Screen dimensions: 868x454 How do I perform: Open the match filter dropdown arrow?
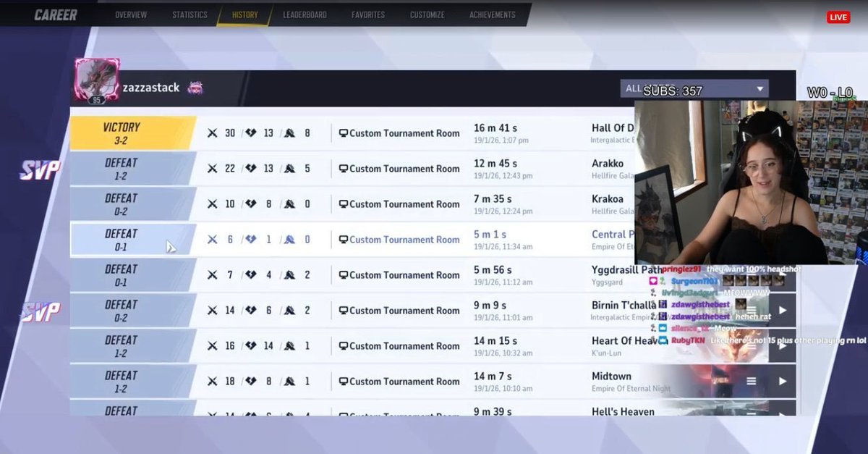point(759,89)
